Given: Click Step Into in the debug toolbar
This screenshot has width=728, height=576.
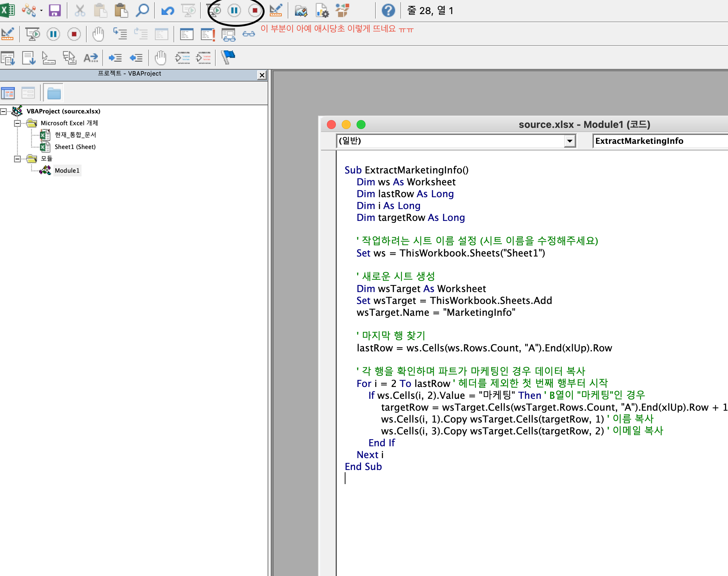Looking at the screenshot, I should (120, 34).
